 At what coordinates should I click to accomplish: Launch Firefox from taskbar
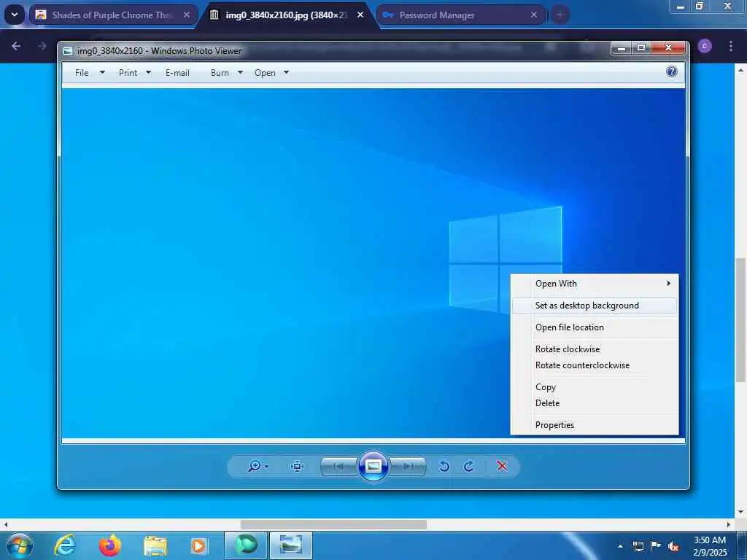point(110,545)
